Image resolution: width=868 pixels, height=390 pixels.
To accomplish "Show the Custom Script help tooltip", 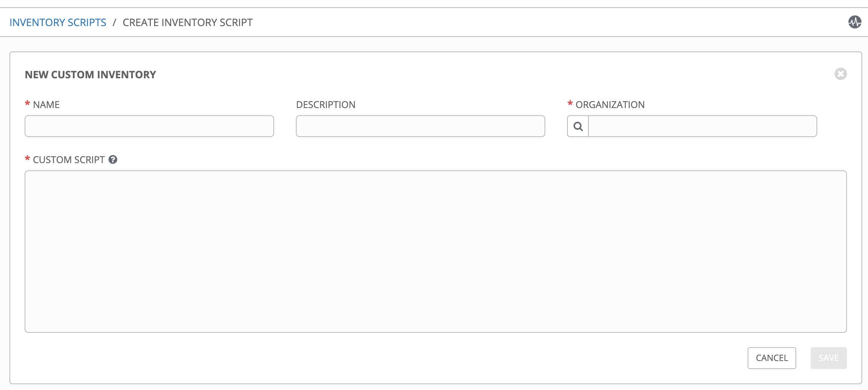I will click(x=113, y=159).
